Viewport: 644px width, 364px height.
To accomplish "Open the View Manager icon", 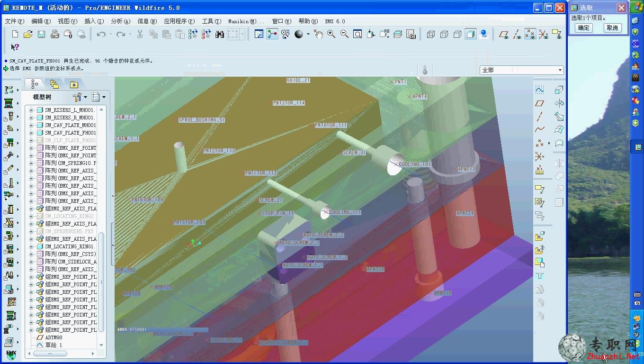I will tap(411, 34).
